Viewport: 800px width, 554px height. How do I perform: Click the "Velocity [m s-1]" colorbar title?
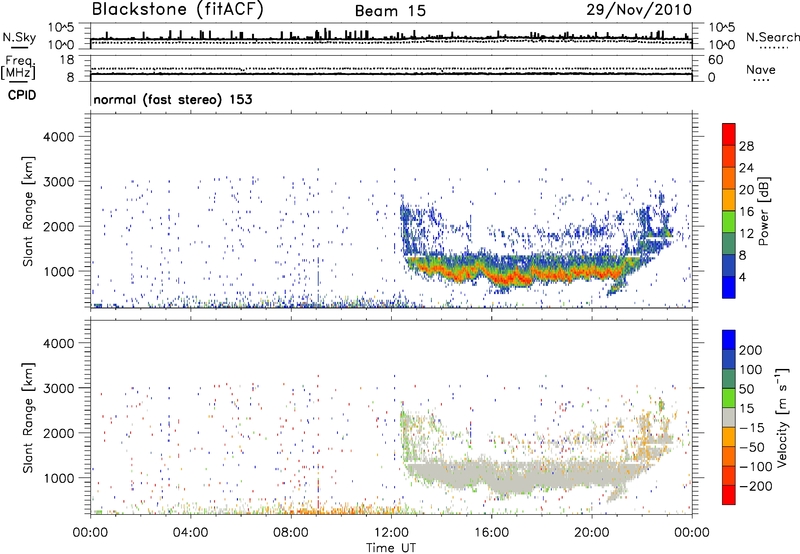pos(781,417)
